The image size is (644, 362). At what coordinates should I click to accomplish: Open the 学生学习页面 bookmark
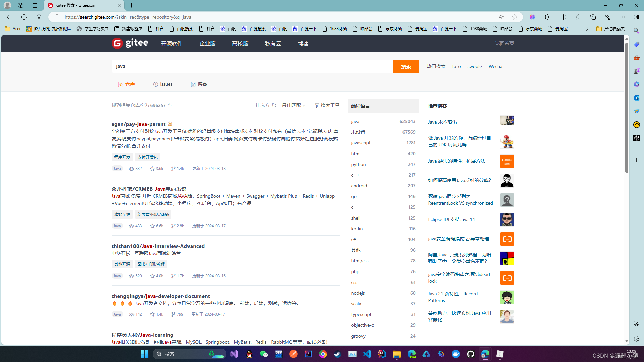(x=93, y=29)
